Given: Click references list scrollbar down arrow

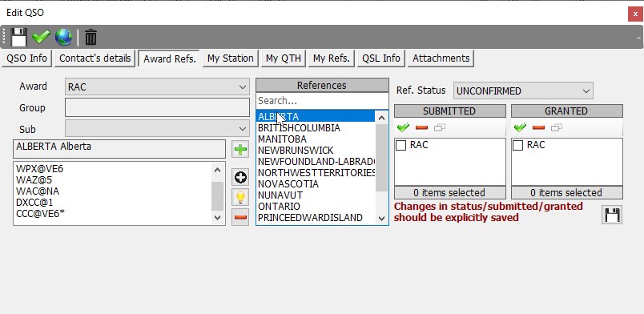Looking at the screenshot, I should pos(381,219).
